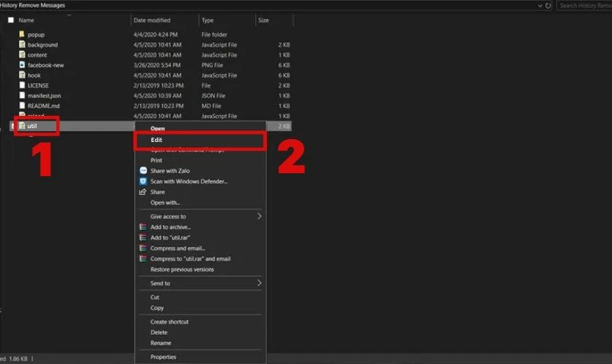612x364 pixels.
Task: Select the facebook-new file name
Action: click(x=46, y=65)
